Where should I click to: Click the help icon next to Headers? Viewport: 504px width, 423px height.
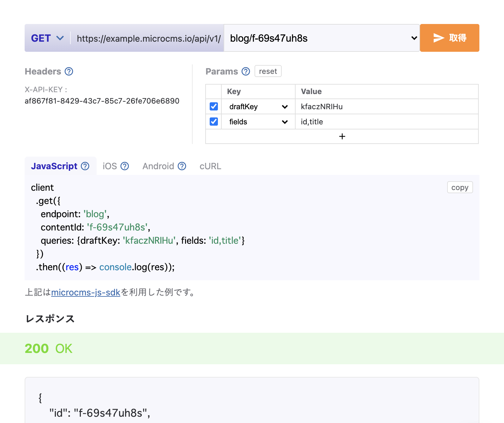[x=69, y=72]
